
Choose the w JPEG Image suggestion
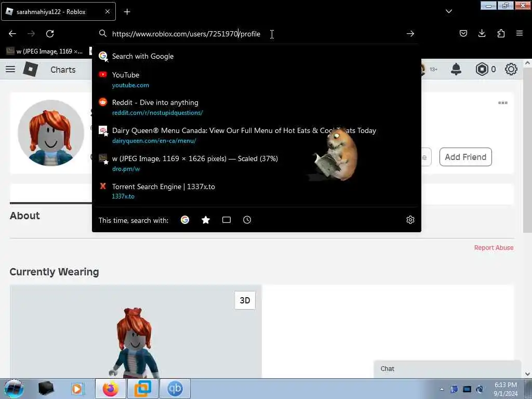click(x=257, y=163)
